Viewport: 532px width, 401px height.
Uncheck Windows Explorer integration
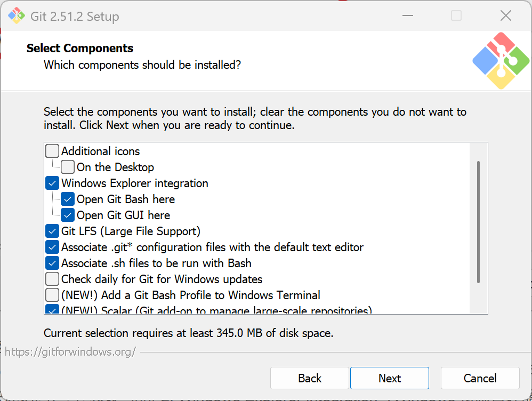[x=52, y=183]
